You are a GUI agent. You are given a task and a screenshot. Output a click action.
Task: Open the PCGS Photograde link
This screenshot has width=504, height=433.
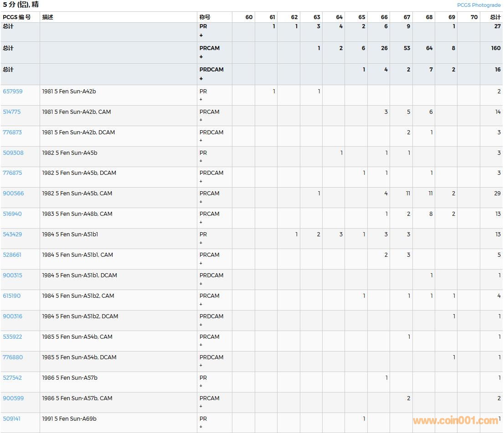478,5
